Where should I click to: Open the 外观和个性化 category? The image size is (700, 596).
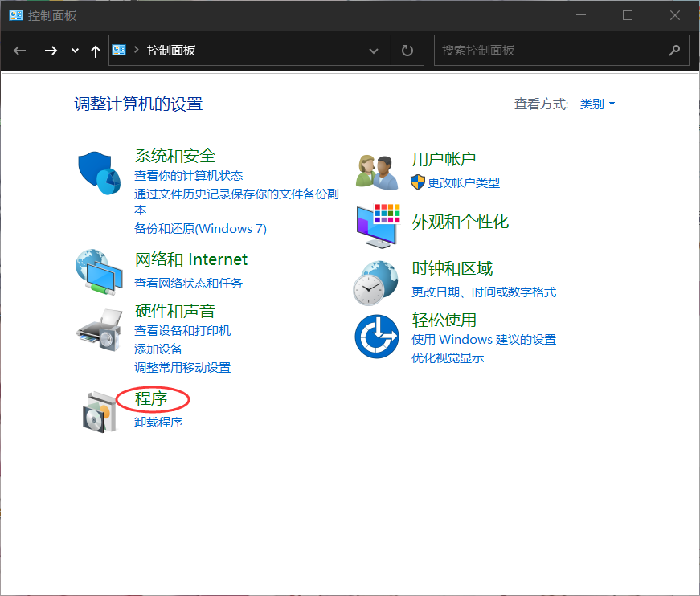[461, 222]
